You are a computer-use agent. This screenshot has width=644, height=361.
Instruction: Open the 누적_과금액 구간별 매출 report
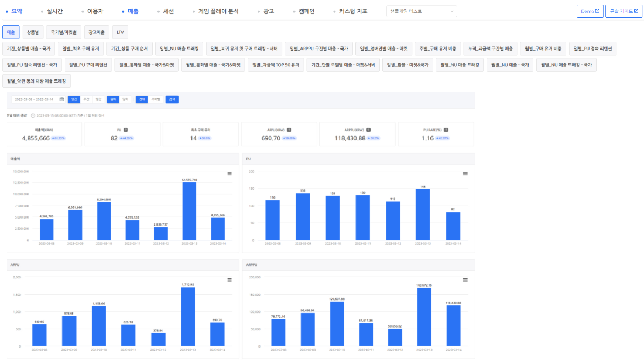point(490,49)
